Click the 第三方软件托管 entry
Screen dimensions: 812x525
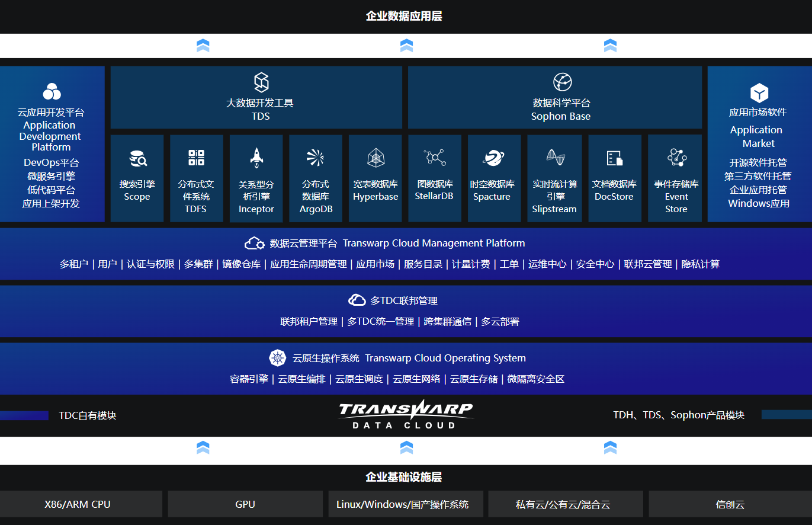click(758, 176)
